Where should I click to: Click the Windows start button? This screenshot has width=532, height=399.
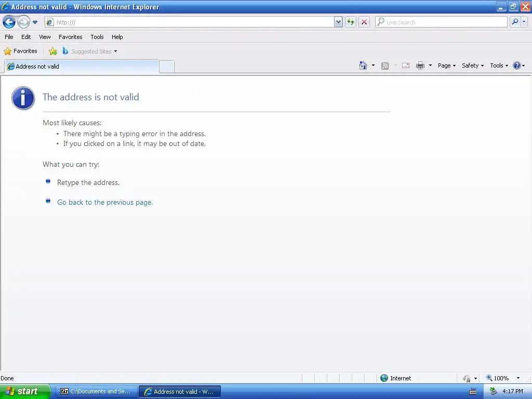click(25, 391)
